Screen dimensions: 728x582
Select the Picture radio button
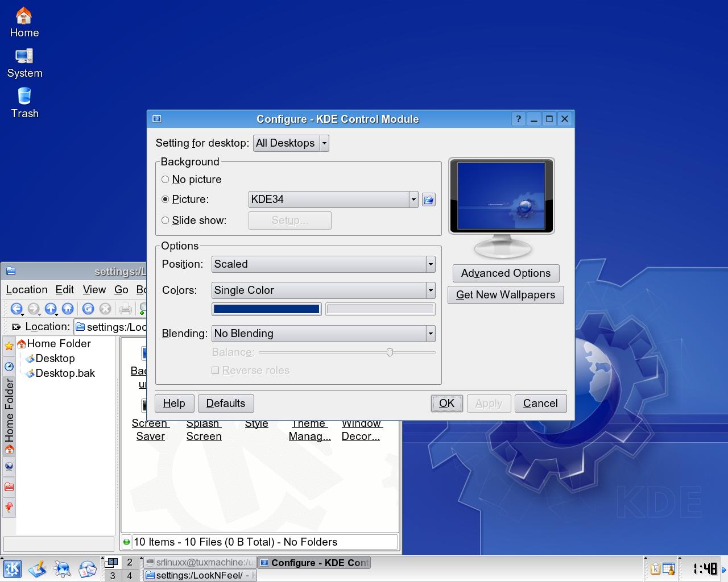(x=166, y=199)
